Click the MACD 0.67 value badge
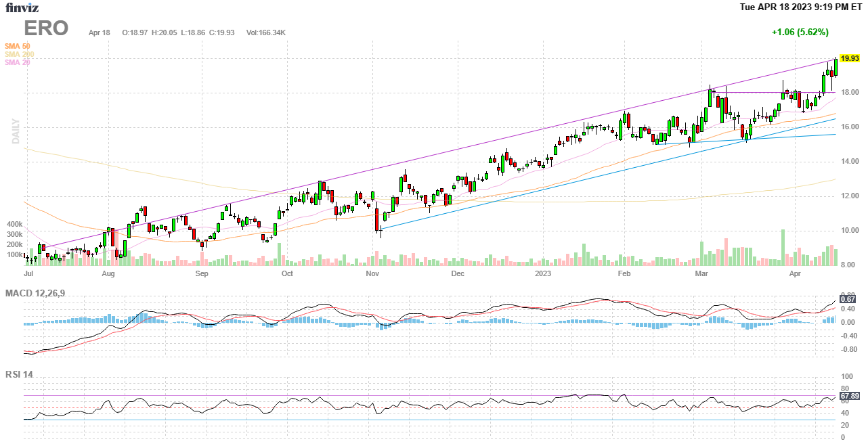Image resolution: width=868 pixels, height=448 pixels. (847, 299)
